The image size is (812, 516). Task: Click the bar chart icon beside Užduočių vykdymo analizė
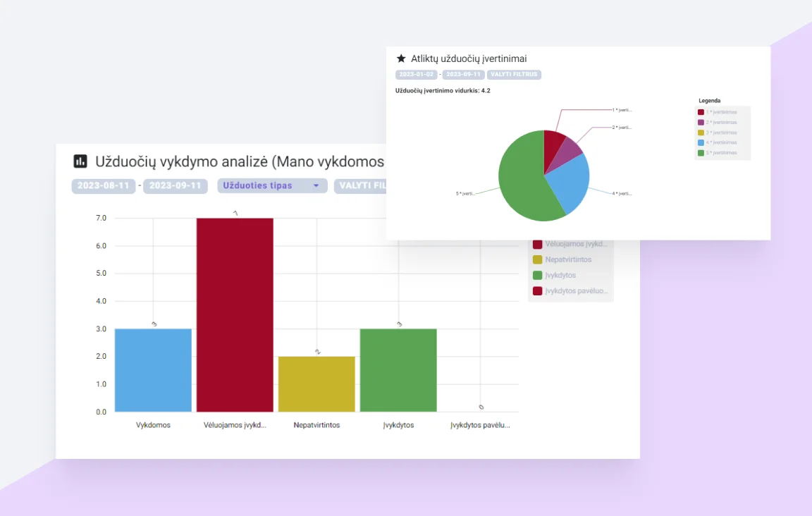click(x=80, y=161)
